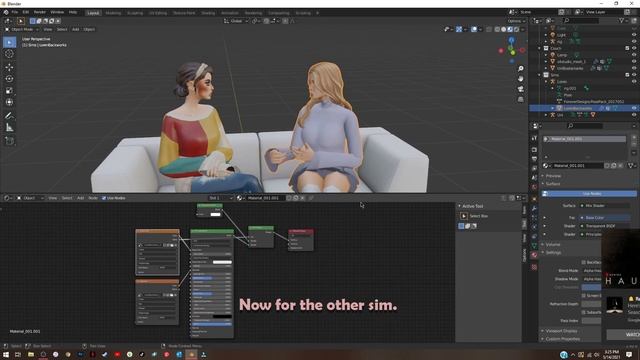The height and width of the screenshot is (360, 640).
Task: Expand the Custom Properties panel
Action: [561, 339]
